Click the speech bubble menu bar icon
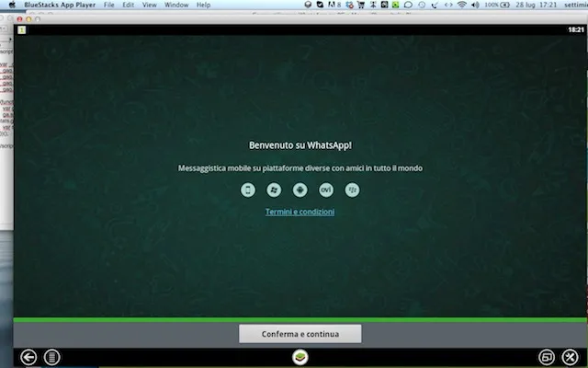Viewport: 588px width, 368px height. (x=408, y=5)
